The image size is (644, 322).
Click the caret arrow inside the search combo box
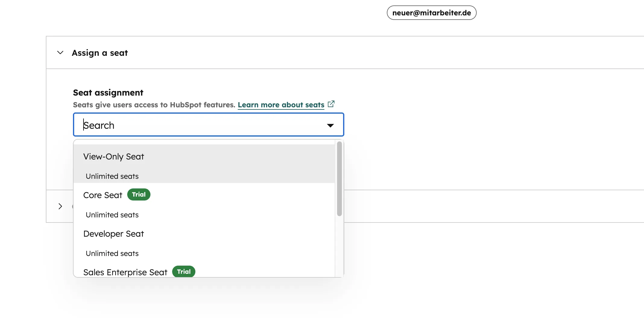point(330,125)
